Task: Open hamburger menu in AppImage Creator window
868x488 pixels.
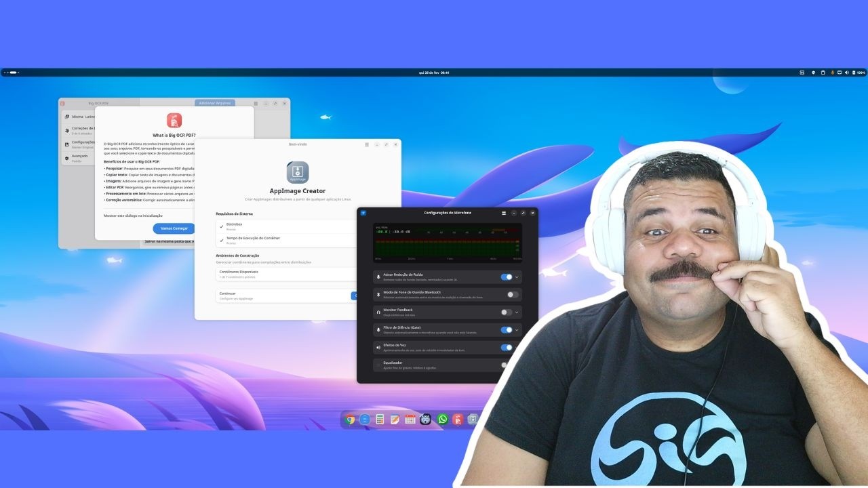Action: pos(367,144)
